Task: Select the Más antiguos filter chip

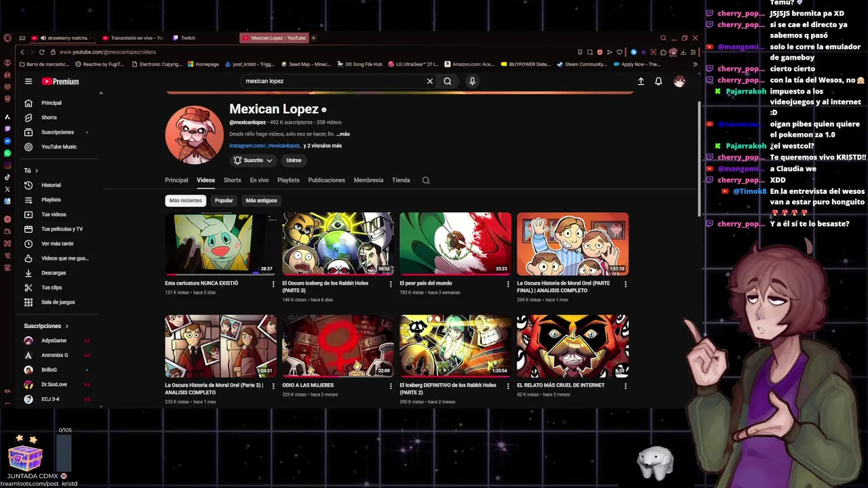Action: coord(261,201)
